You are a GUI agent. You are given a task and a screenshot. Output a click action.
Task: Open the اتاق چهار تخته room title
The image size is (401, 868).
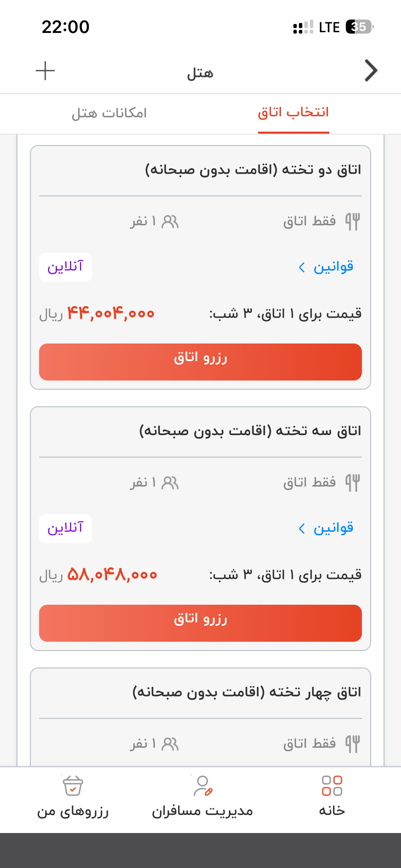tap(247, 692)
